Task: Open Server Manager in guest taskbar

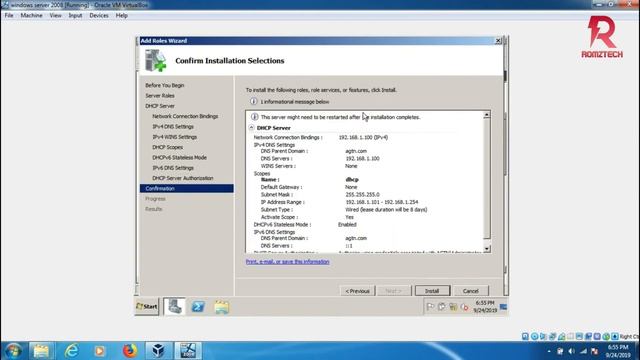Action: tap(175, 307)
